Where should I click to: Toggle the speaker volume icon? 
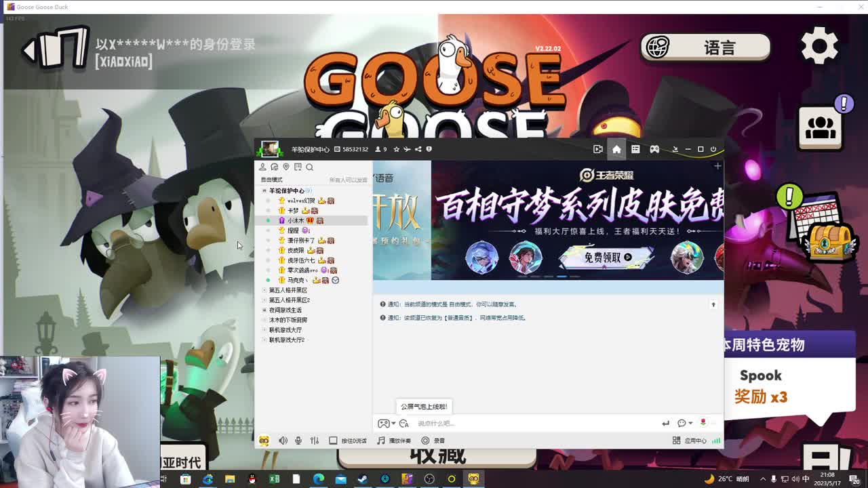(283, 441)
